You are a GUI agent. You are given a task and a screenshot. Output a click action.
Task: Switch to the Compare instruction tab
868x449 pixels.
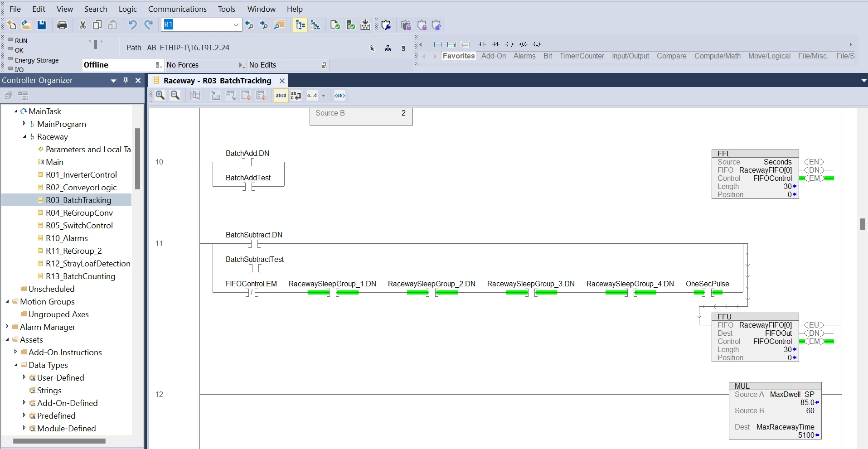(x=672, y=56)
